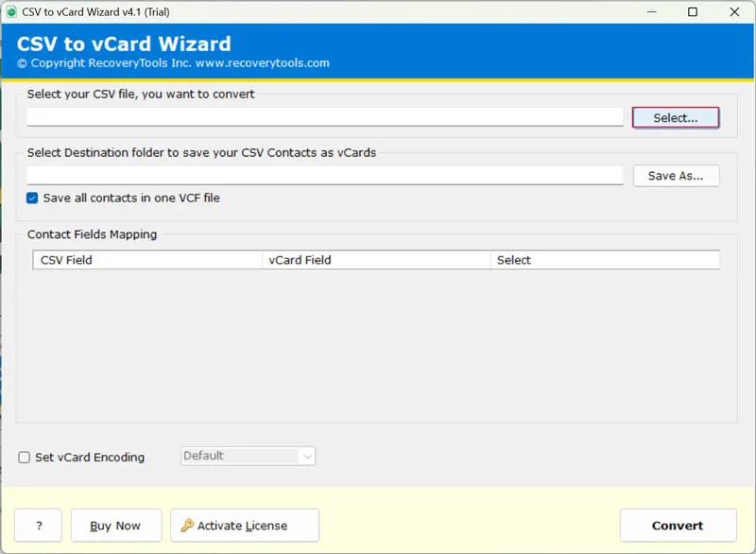Click the key icon Activate License button
This screenshot has height=554, width=756.
click(244, 526)
